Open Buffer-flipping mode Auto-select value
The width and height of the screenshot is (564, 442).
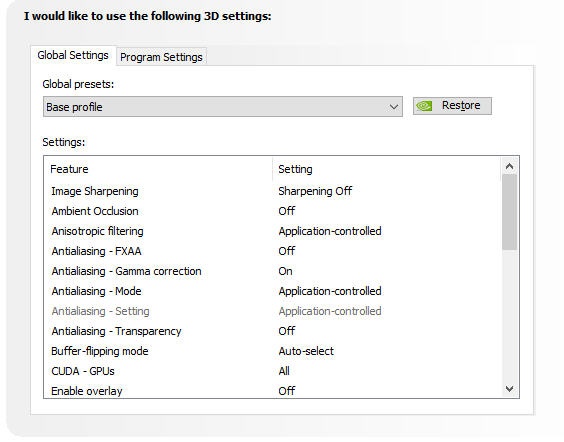point(306,351)
